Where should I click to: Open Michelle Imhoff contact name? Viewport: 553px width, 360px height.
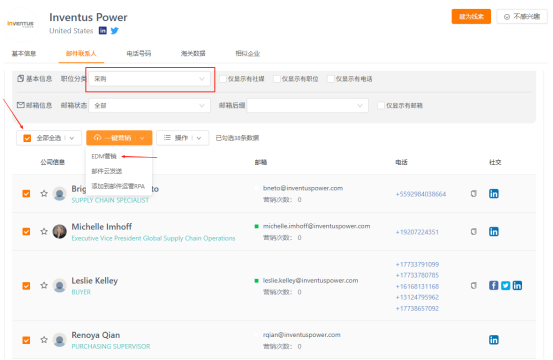coord(102,227)
